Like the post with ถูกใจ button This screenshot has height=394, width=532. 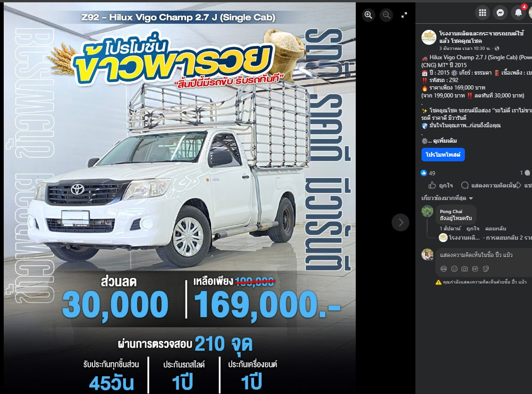tap(441, 185)
